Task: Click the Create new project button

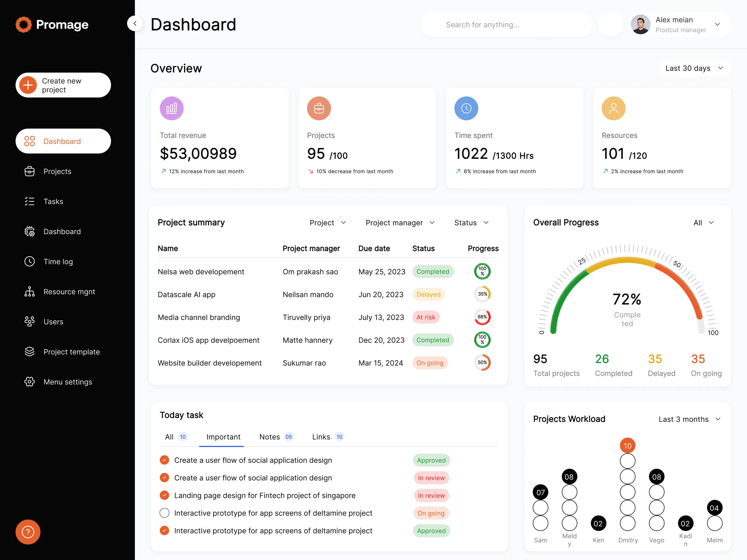Action: point(63,85)
